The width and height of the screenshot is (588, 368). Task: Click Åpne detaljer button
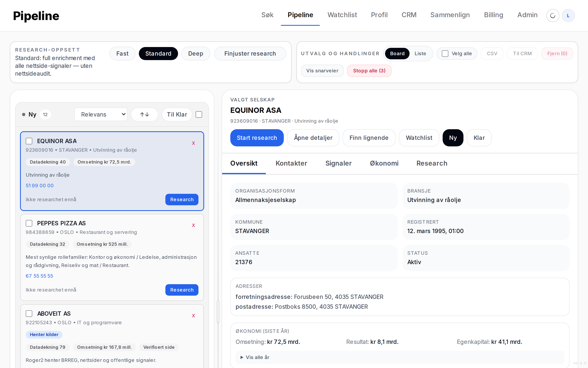(x=313, y=138)
